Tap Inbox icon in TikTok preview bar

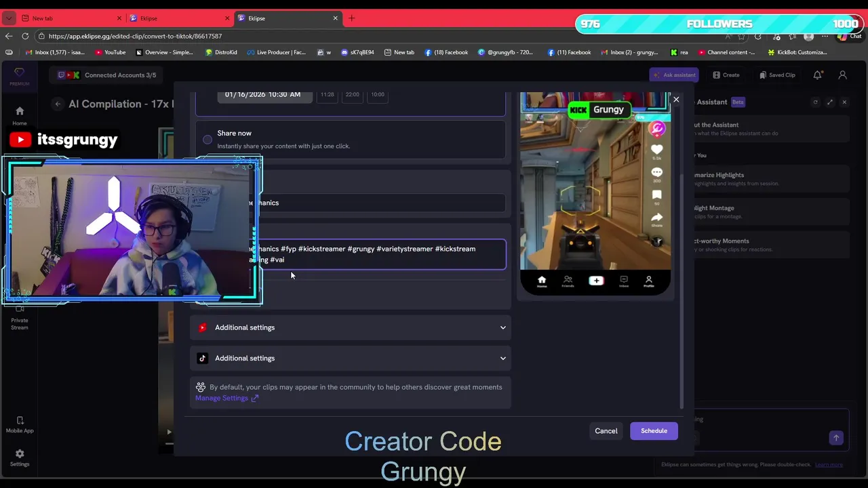point(623,281)
